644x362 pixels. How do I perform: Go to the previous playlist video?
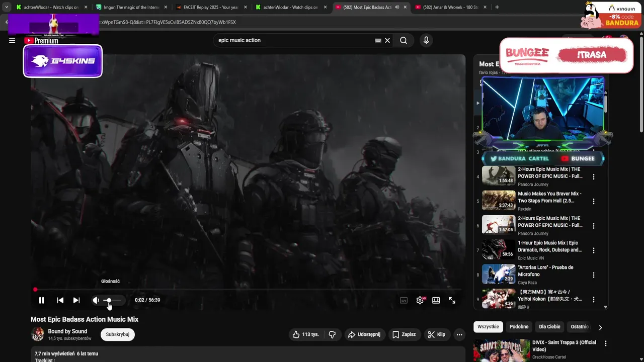point(60,300)
